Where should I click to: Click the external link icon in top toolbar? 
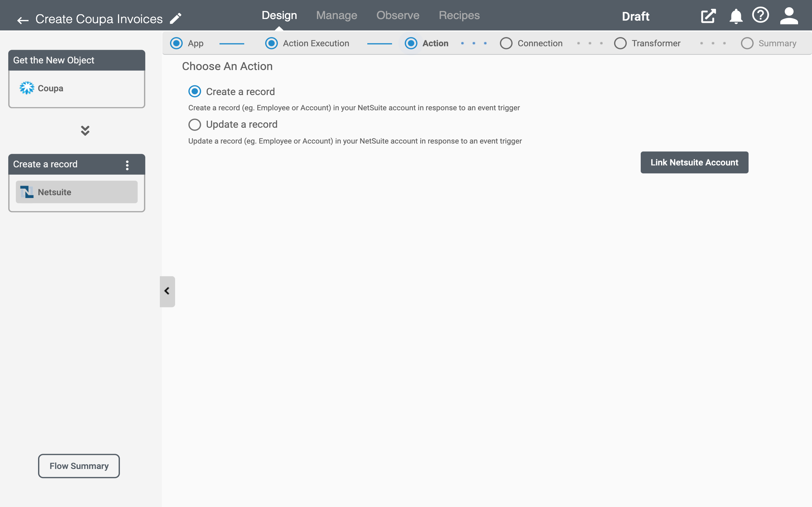(x=709, y=15)
